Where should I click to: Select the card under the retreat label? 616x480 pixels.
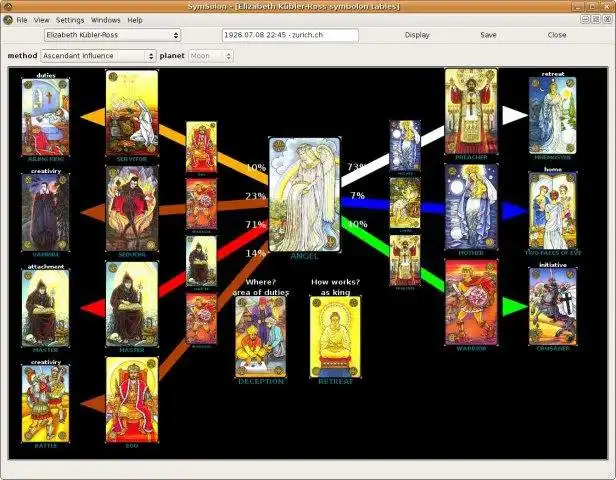coord(552,115)
